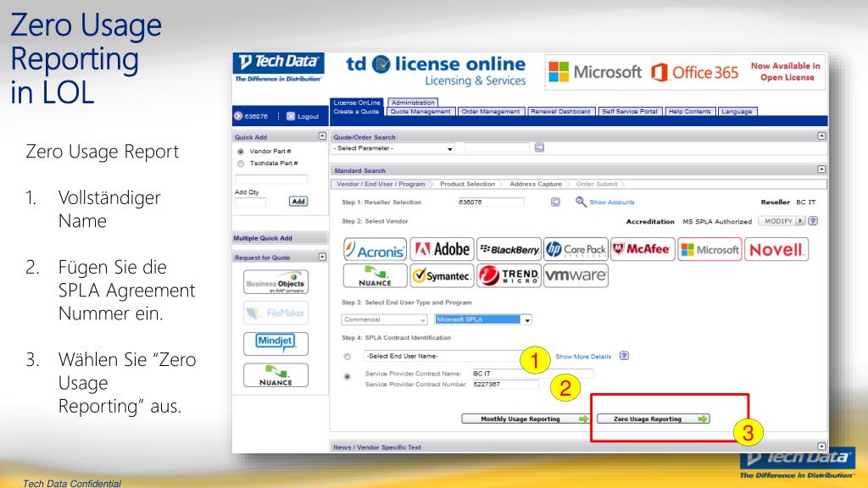The height and width of the screenshot is (488, 868).
Task: Click the Vendor / End User / Program step
Action: (x=381, y=184)
